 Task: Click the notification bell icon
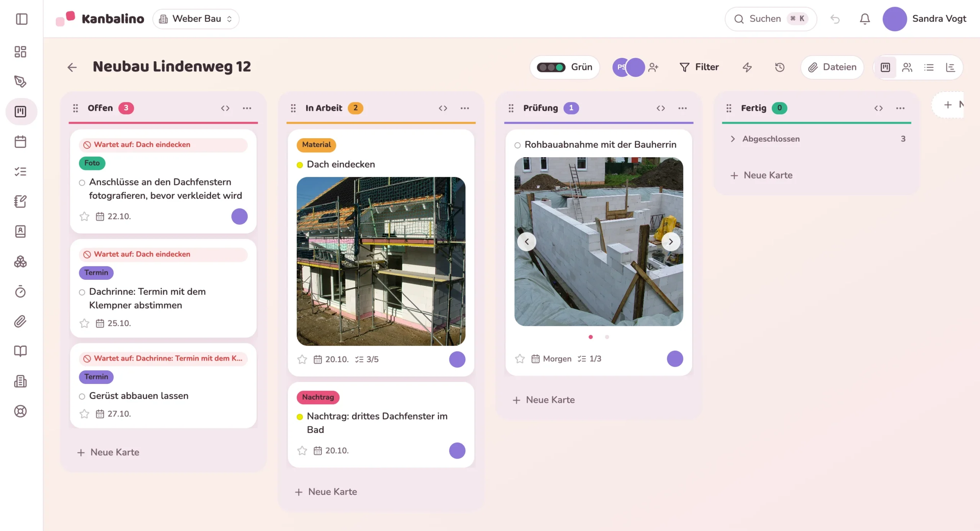coord(865,19)
